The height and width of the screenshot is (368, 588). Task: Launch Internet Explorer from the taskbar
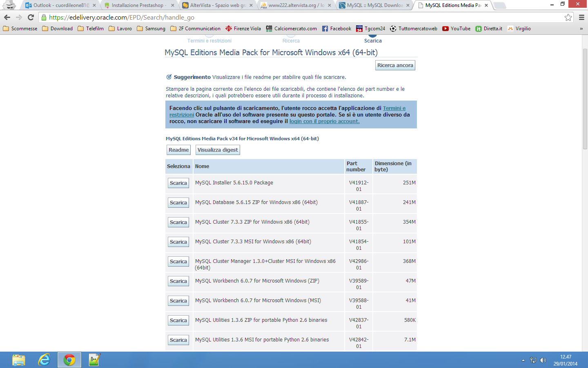click(x=44, y=360)
